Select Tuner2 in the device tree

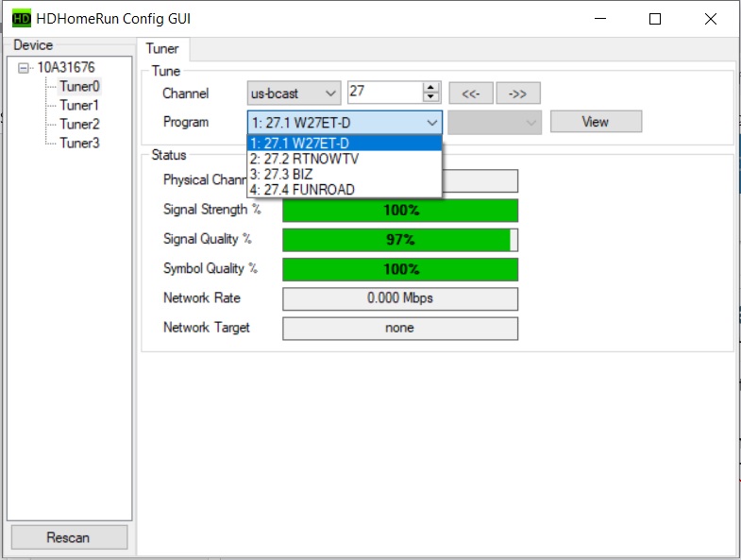[x=79, y=125]
